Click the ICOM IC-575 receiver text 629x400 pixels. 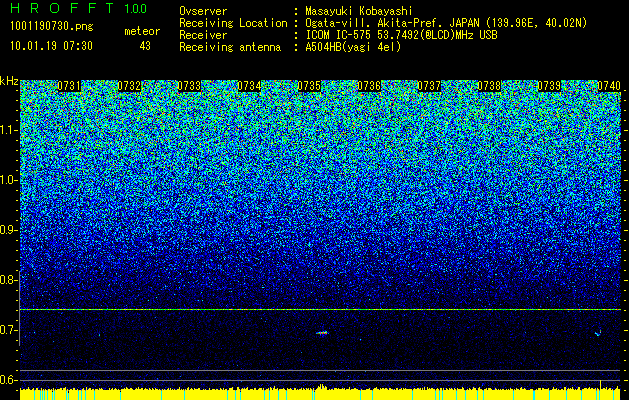click(x=402, y=35)
